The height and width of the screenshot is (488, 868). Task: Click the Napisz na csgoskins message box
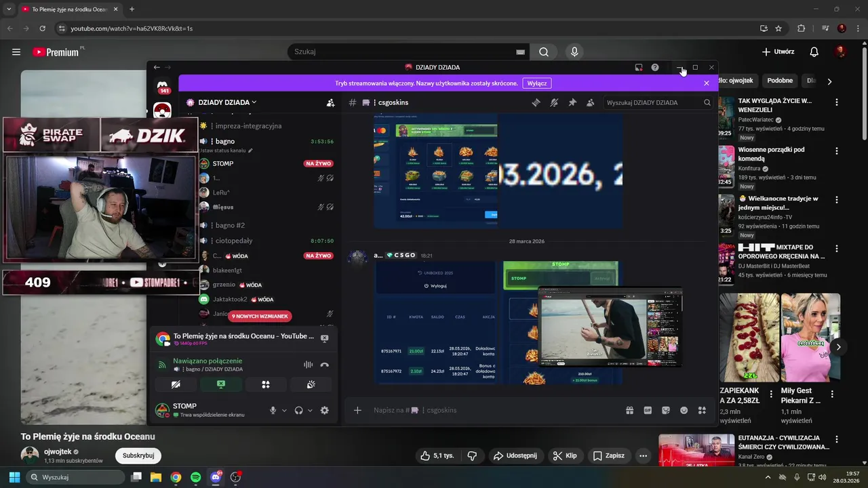point(495,410)
